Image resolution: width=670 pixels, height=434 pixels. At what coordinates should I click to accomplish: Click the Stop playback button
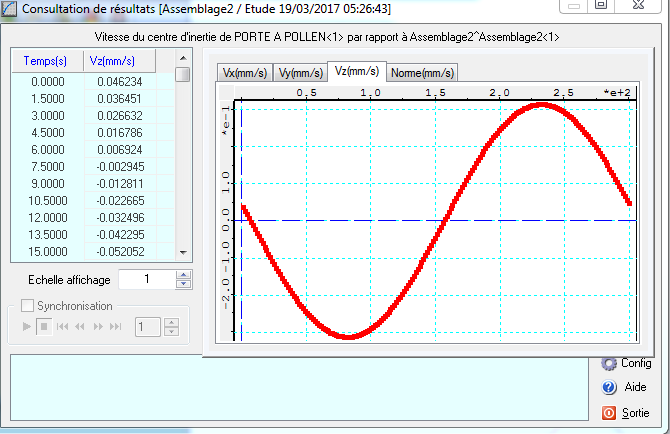click(44, 327)
